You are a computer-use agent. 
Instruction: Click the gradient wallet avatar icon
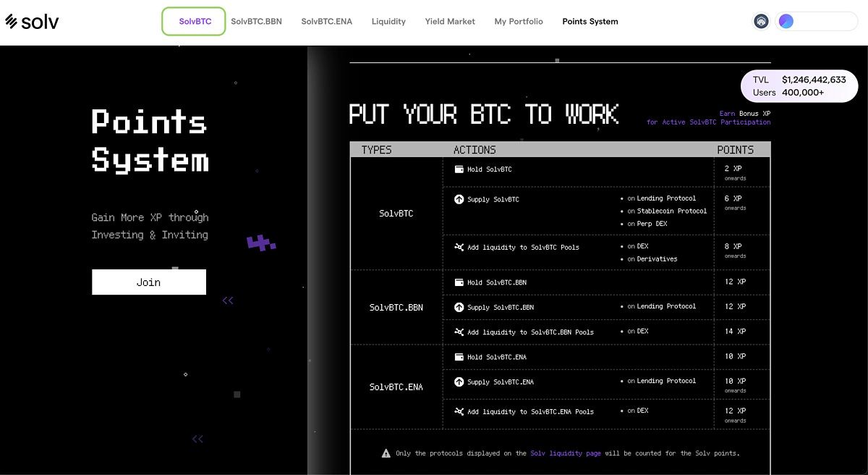pos(786,22)
